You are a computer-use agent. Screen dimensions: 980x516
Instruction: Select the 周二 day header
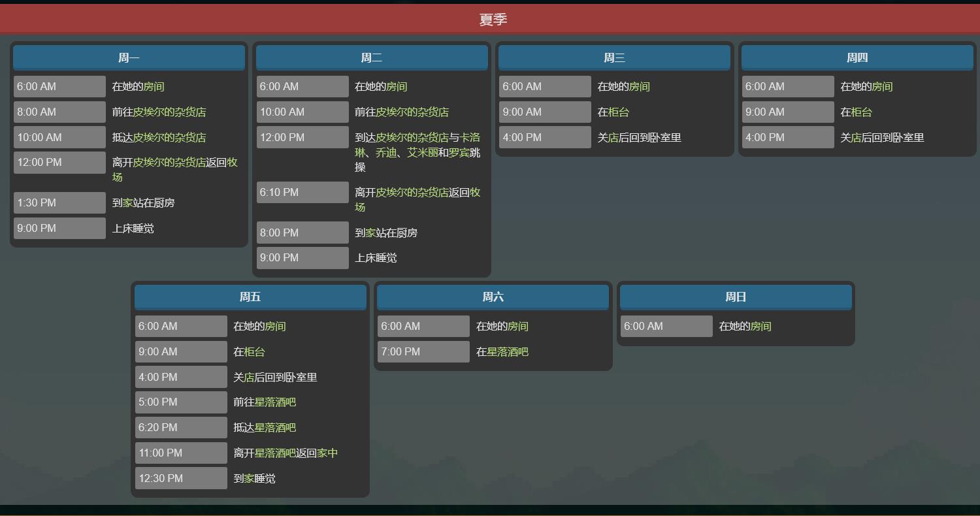372,57
